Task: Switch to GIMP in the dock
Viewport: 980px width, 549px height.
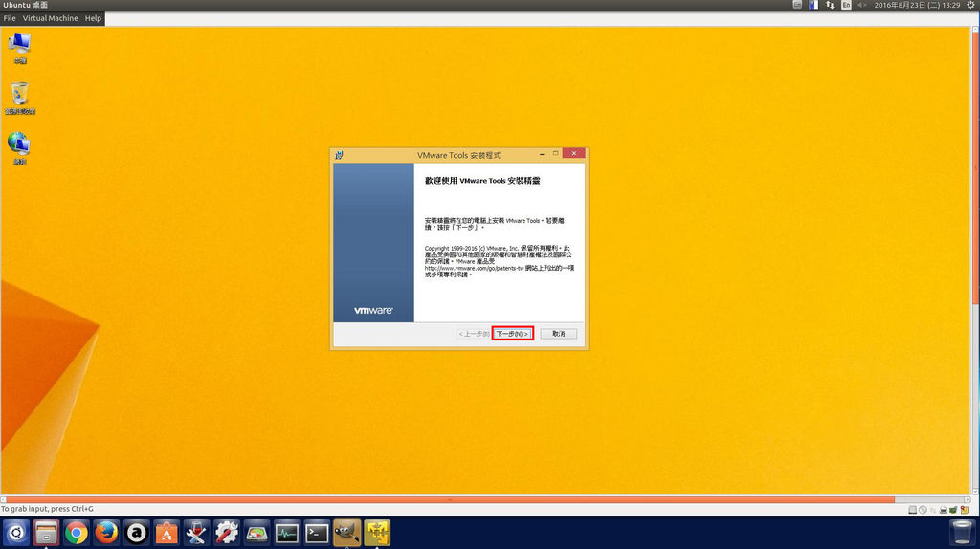Action: (346, 533)
